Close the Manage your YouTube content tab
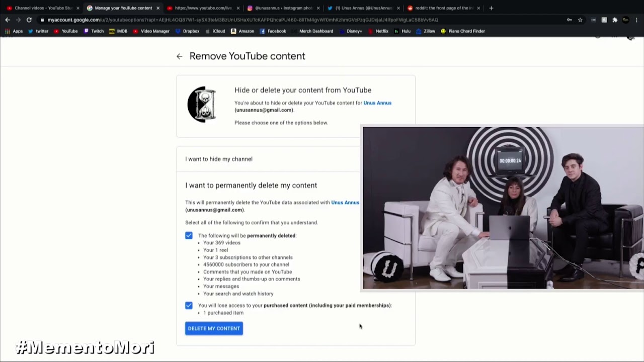 click(x=158, y=8)
